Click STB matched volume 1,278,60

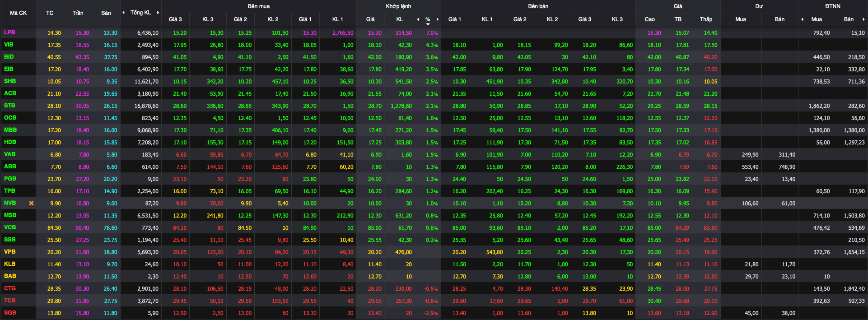pos(401,106)
